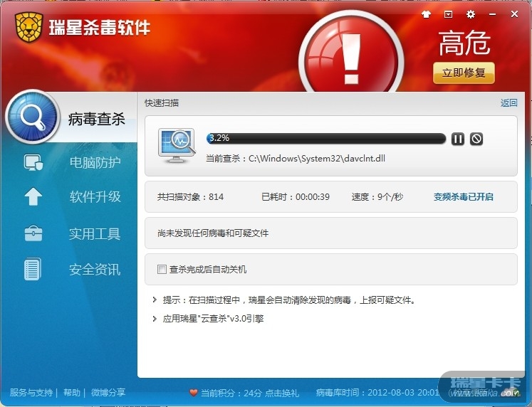Click 当前积分：24分 点击换礼
Image resolution: width=532 pixels, height=407 pixels.
(x=250, y=393)
